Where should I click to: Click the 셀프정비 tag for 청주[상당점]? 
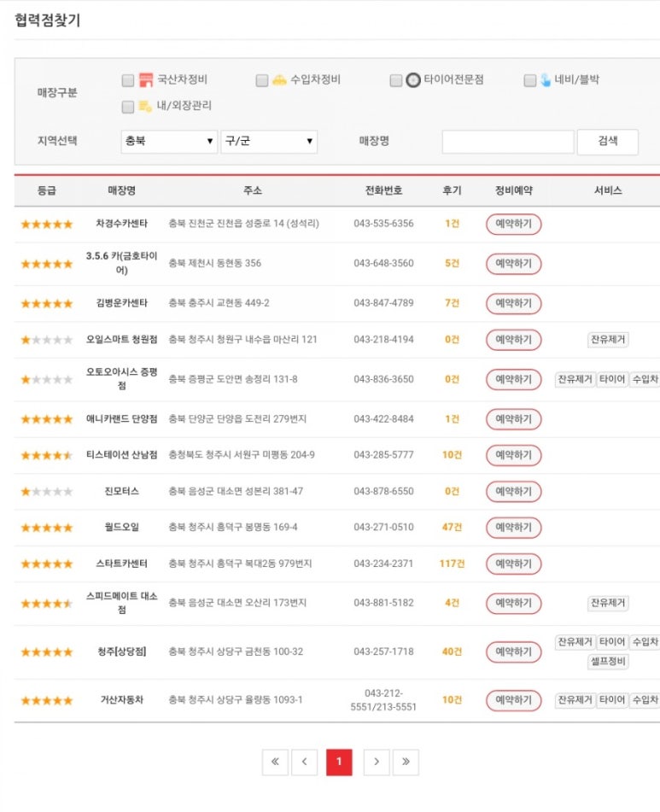pyautogui.click(x=608, y=662)
